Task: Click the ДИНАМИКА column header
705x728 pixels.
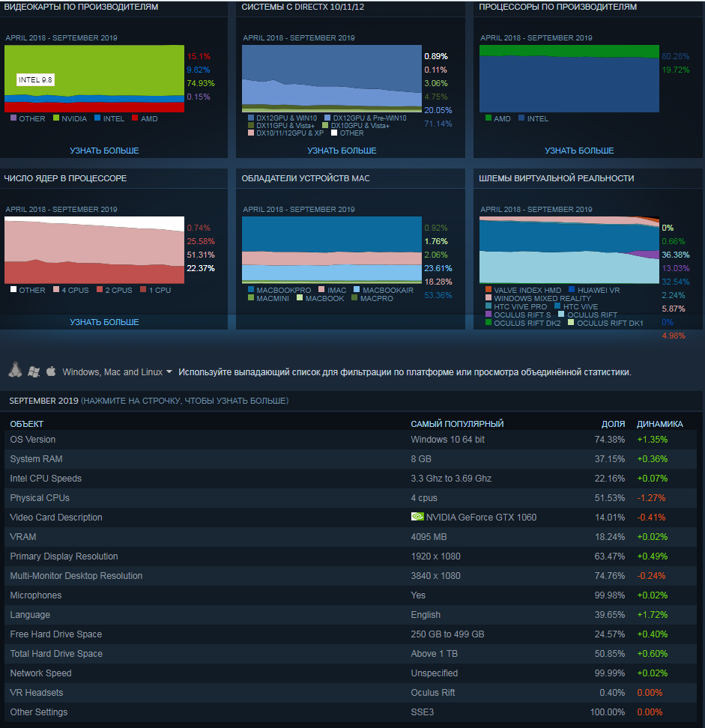Action: [x=660, y=424]
